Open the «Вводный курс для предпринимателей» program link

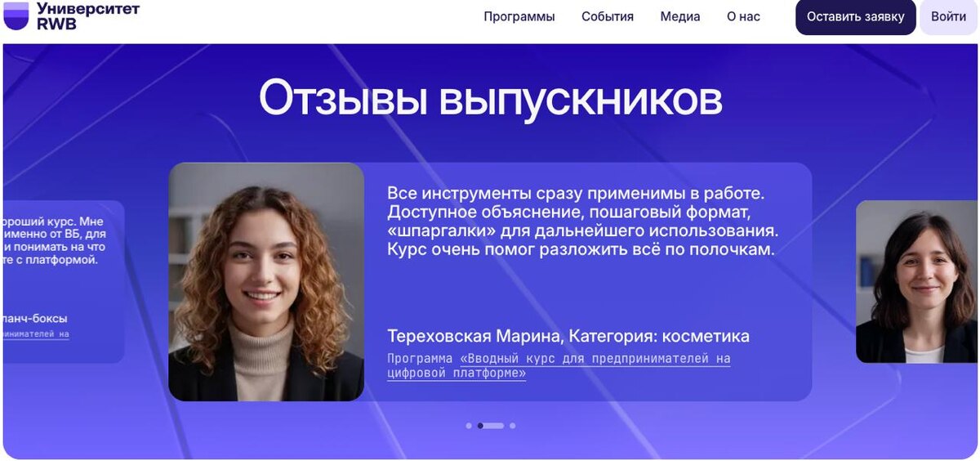[x=559, y=365]
